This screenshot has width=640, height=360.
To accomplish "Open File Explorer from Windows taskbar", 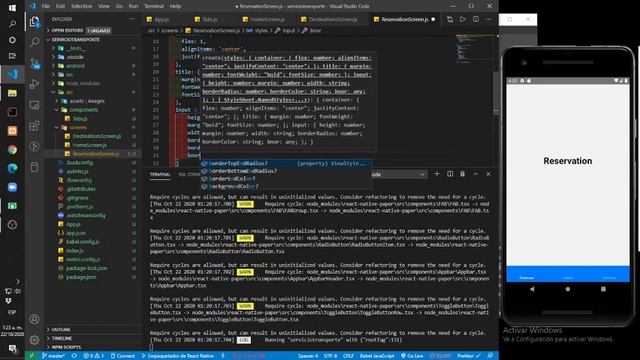I will (x=12, y=93).
